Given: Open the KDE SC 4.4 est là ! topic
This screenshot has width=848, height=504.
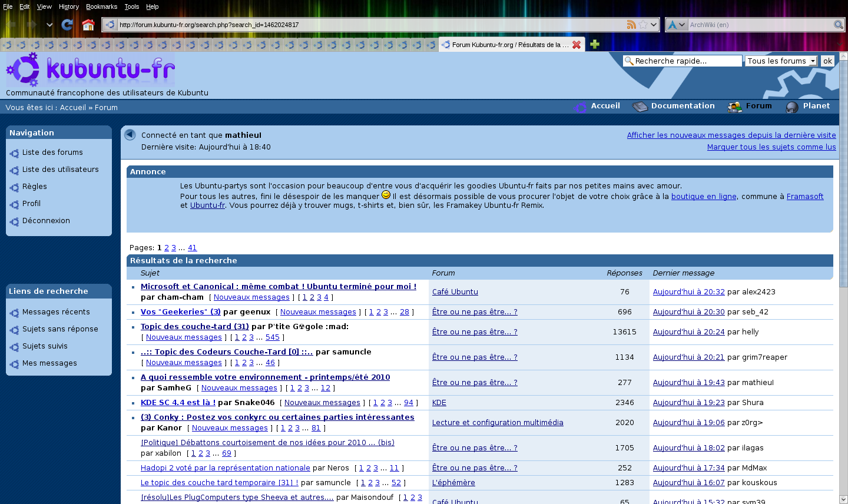Looking at the screenshot, I should 178,402.
